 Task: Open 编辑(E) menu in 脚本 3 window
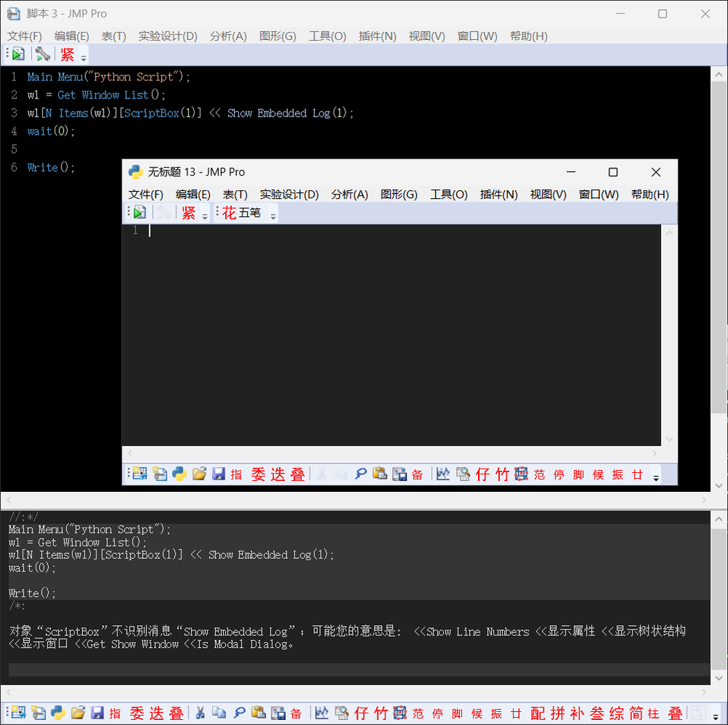coord(71,36)
